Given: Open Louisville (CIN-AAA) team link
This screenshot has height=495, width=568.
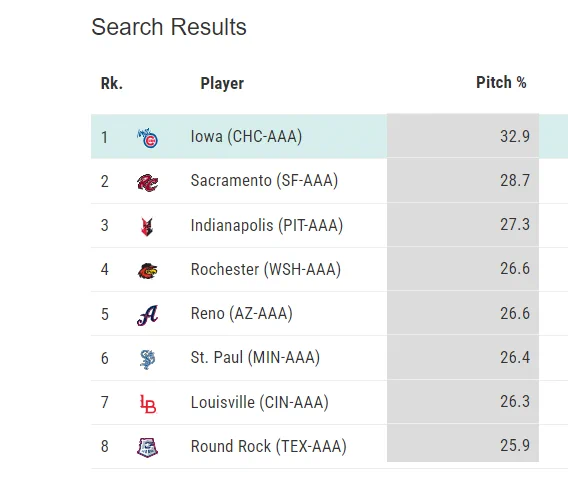Looking at the screenshot, I should [x=260, y=402].
